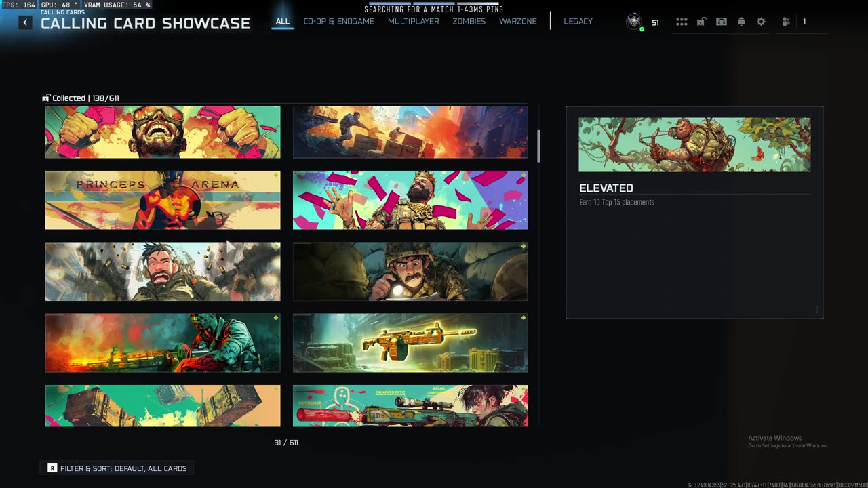
Task: Click the Collected cards icon
Action: tap(46, 98)
